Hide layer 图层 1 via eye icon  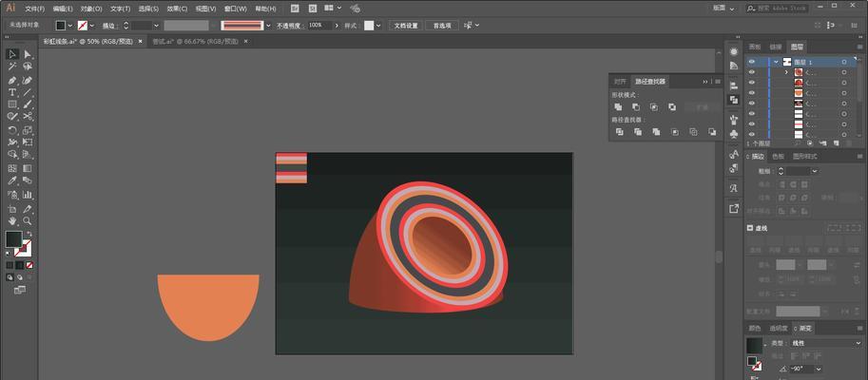coord(751,62)
